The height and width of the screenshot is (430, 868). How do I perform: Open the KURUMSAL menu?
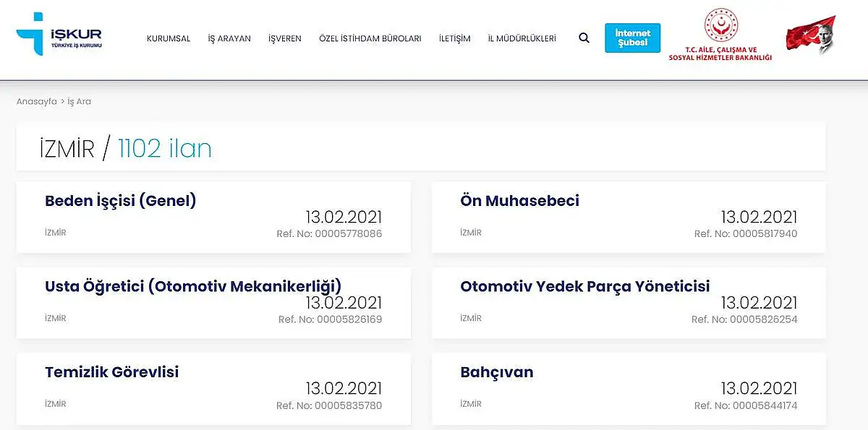[x=169, y=39]
